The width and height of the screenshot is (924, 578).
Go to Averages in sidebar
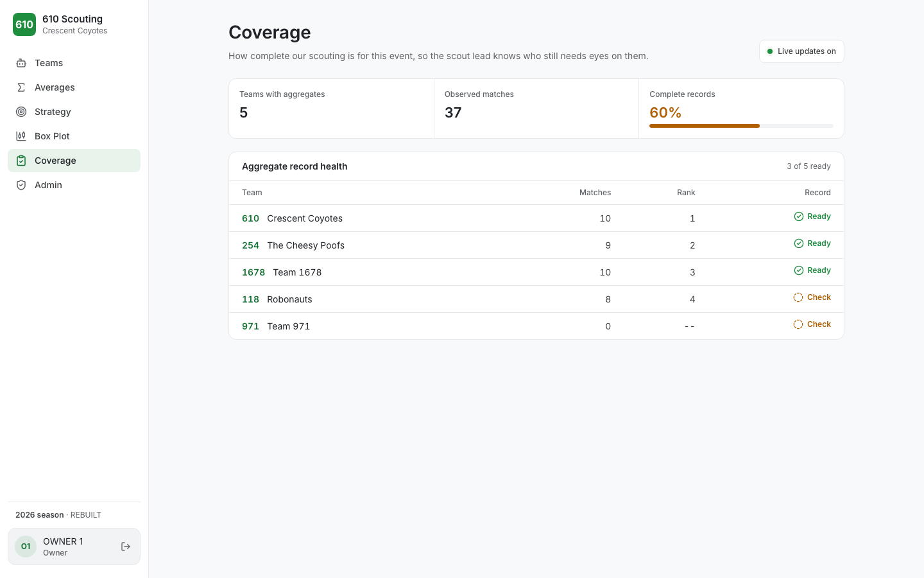coord(74,87)
